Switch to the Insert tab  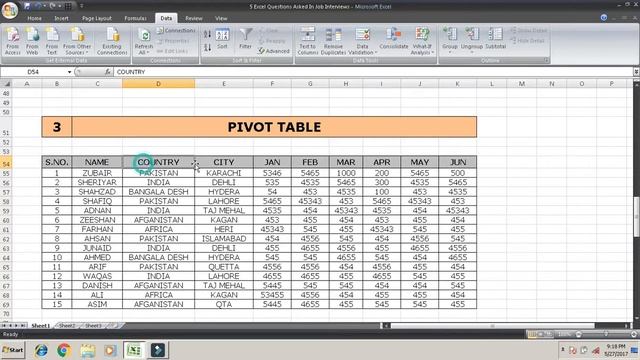tap(61, 18)
